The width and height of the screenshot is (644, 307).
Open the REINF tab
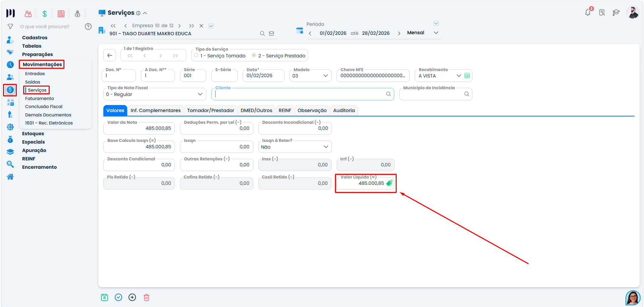[285, 110]
